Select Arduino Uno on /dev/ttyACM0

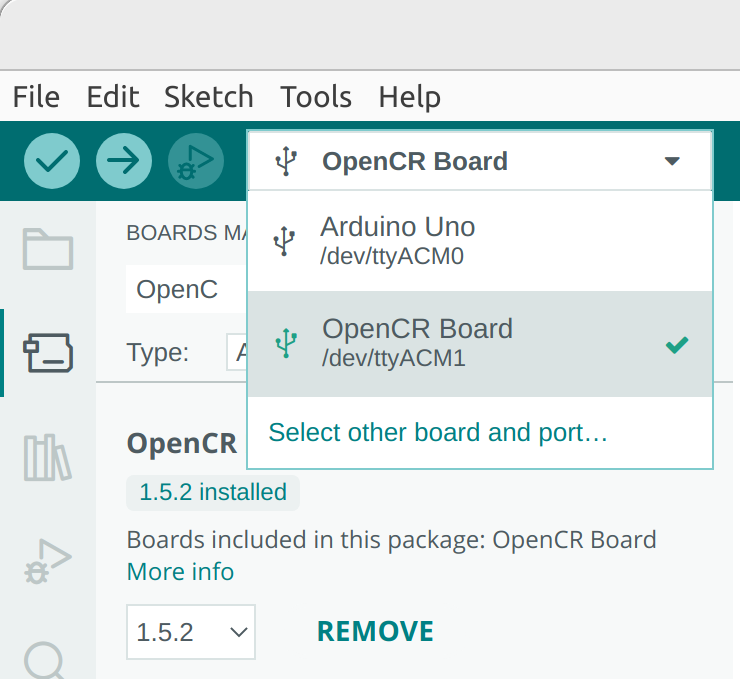pyautogui.click(x=480, y=241)
